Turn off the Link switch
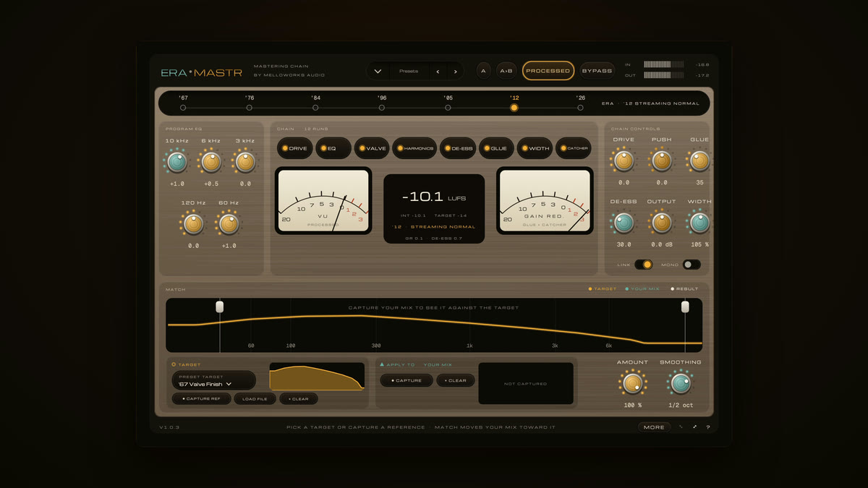Screen dimensions: 868x488 tap(644, 265)
